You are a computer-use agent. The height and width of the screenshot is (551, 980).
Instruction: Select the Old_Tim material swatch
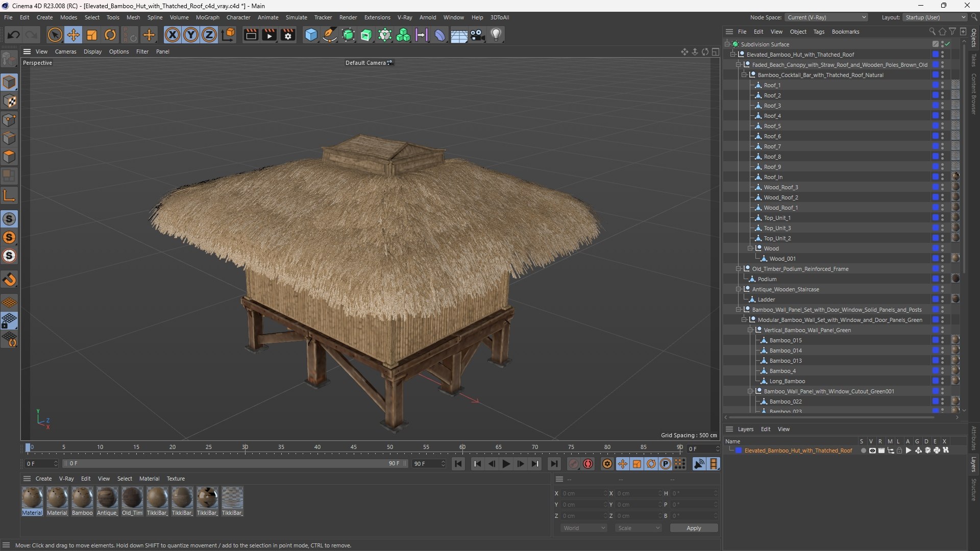point(132,501)
